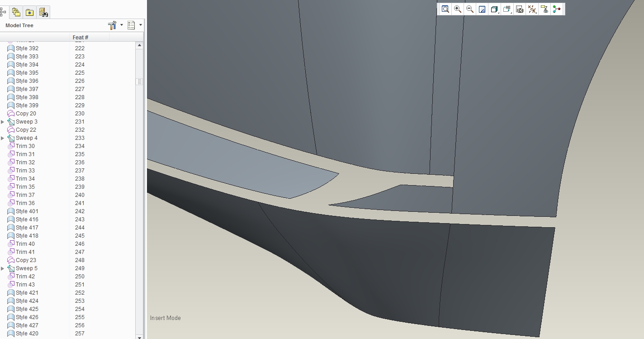Select the Style 394 feature
This screenshot has width=644, height=339.
click(x=27, y=65)
